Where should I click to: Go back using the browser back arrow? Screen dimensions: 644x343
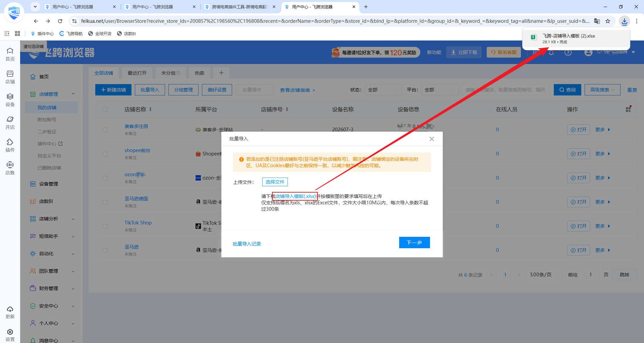point(36,21)
